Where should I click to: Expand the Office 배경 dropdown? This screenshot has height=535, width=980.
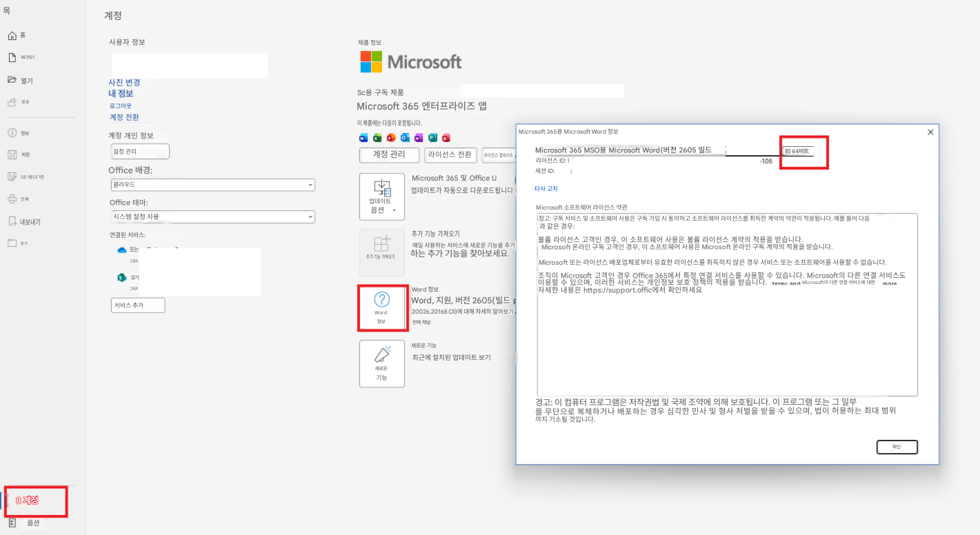click(x=213, y=185)
